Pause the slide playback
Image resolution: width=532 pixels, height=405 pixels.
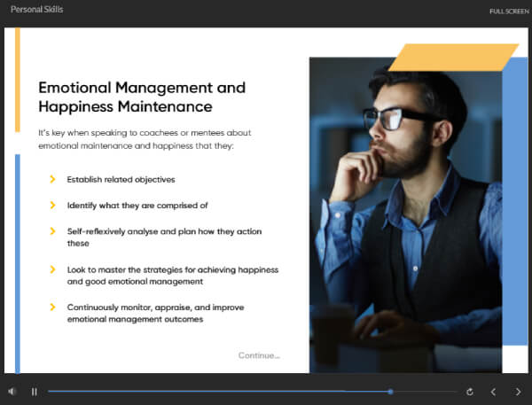pos(35,391)
